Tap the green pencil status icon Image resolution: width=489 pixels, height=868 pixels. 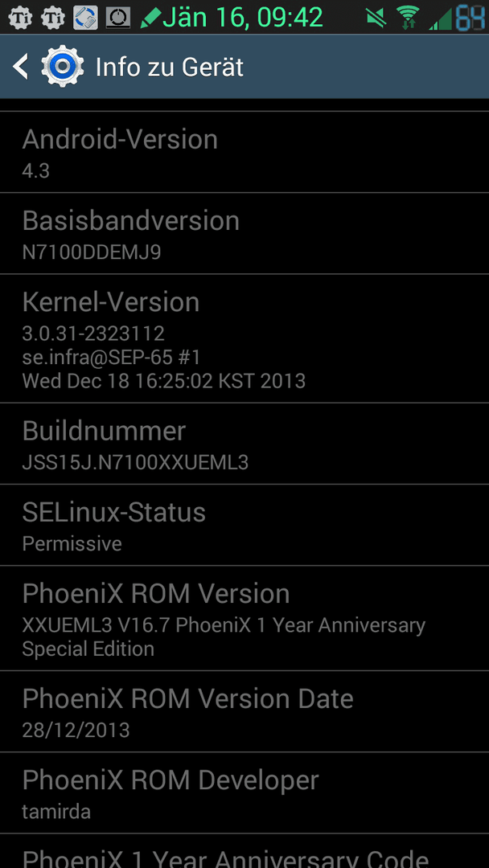pos(150,18)
